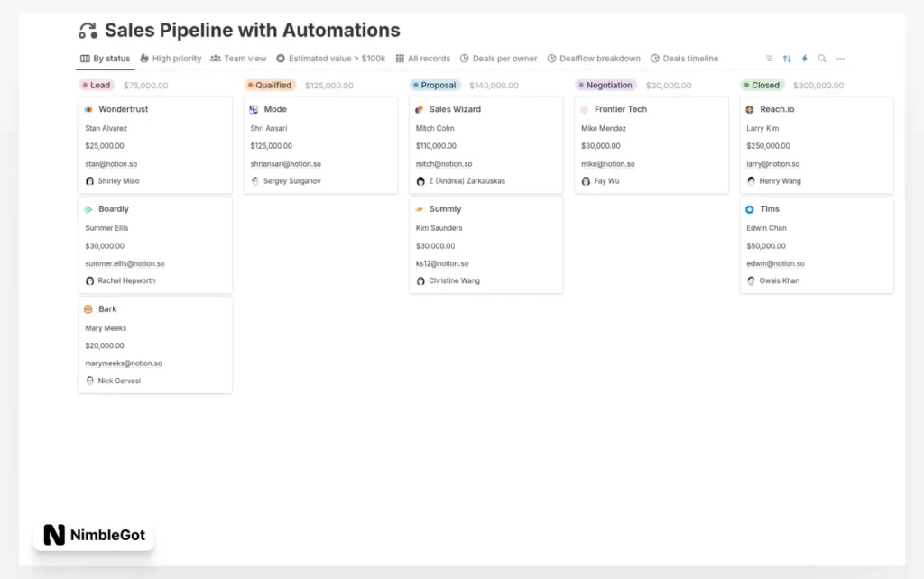924x579 pixels.
Task: Switch to Deals per owner tab
Action: 498,59
